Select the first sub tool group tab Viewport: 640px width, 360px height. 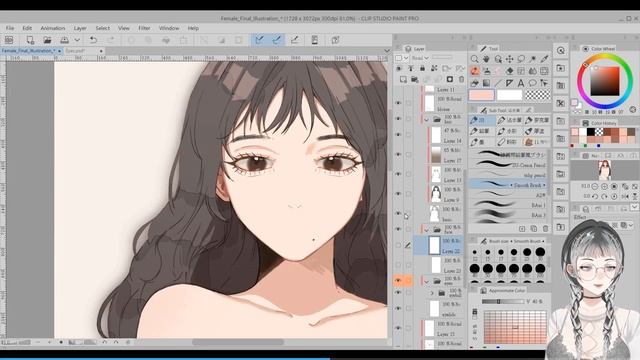point(482,120)
